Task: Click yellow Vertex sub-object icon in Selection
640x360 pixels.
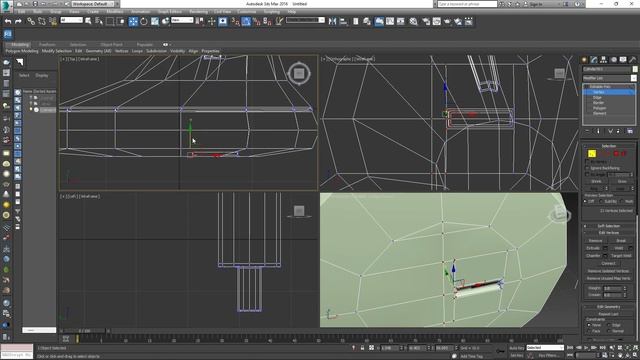Action: coord(592,153)
